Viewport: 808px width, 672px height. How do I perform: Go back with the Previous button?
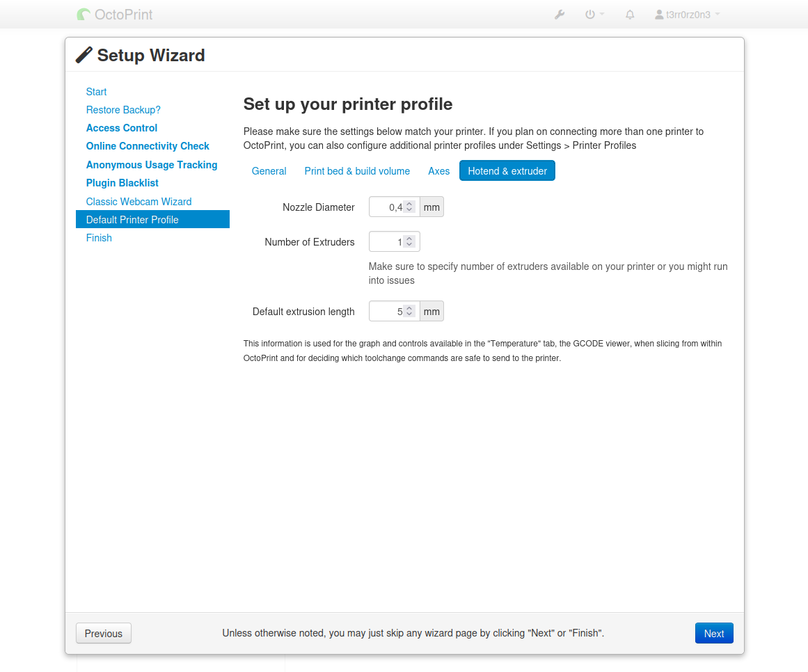103,633
